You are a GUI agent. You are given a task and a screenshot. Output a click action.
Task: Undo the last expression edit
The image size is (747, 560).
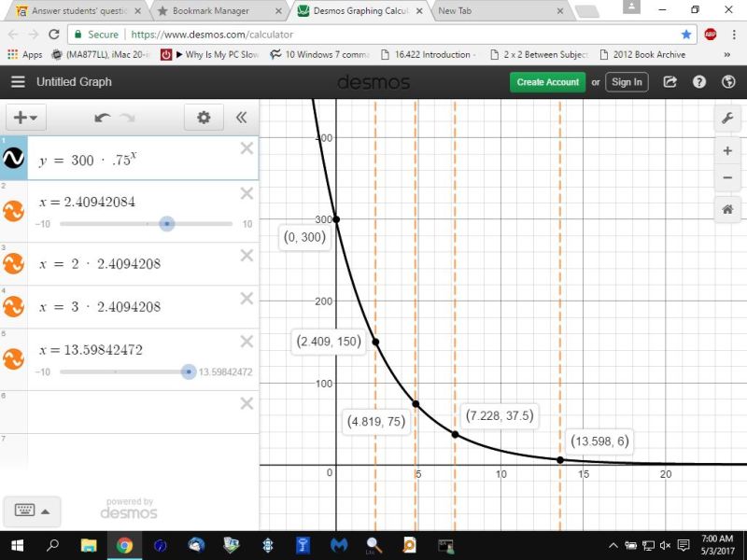pyautogui.click(x=102, y=118)
